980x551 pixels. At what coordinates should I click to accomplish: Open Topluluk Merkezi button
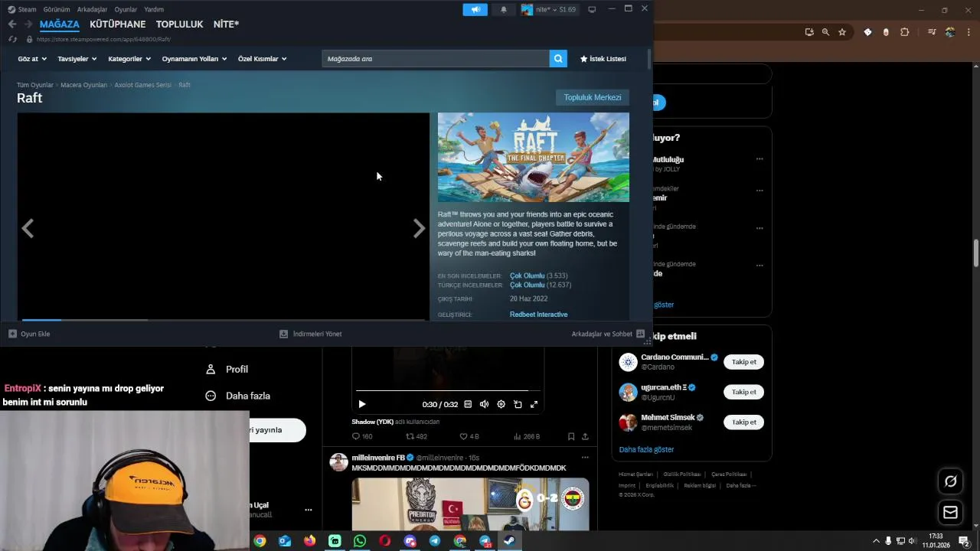593,97
